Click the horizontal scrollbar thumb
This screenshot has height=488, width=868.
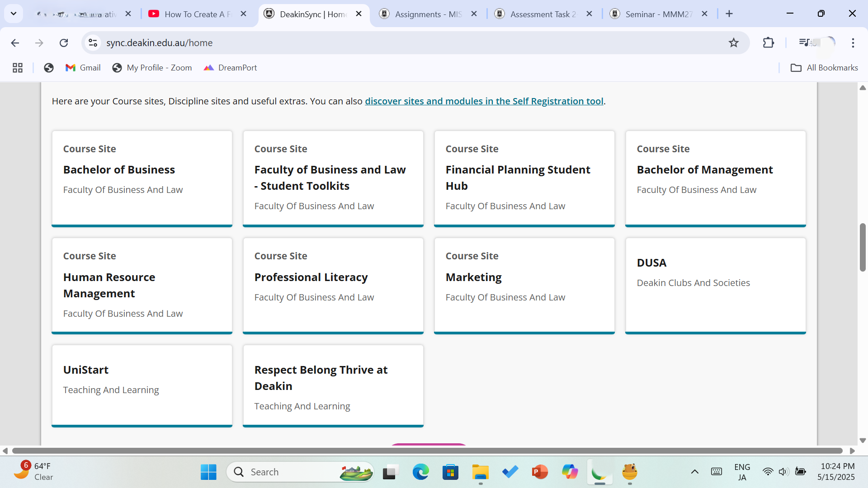(x=427, y=451)
